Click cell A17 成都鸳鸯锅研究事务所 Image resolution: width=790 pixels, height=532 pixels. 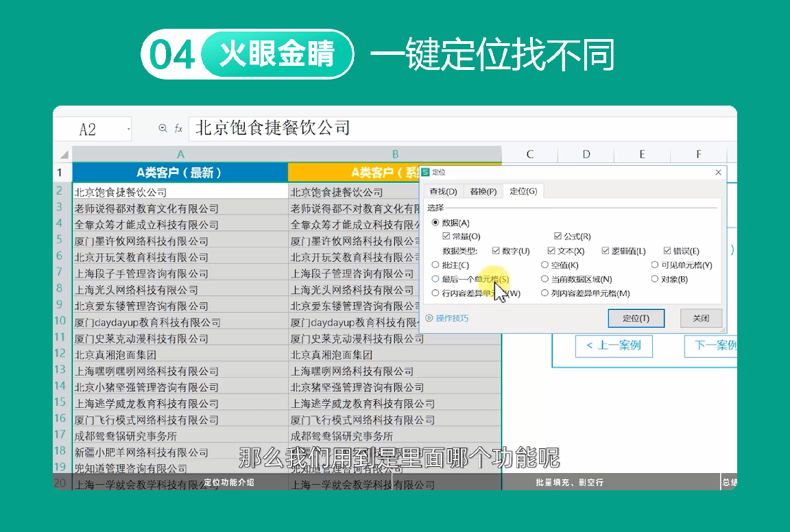180,436
